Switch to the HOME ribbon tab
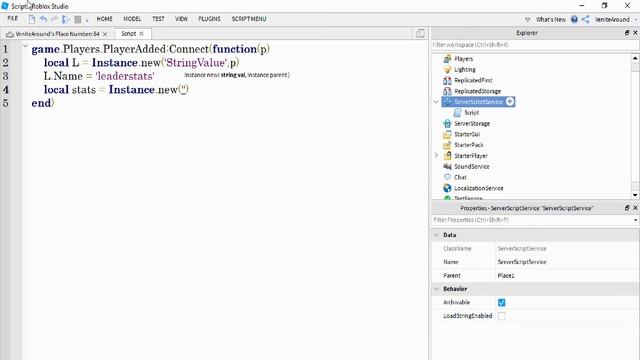The width and height of the screenshot is (640, 360). pyautogui.click(x=104, y=19)
